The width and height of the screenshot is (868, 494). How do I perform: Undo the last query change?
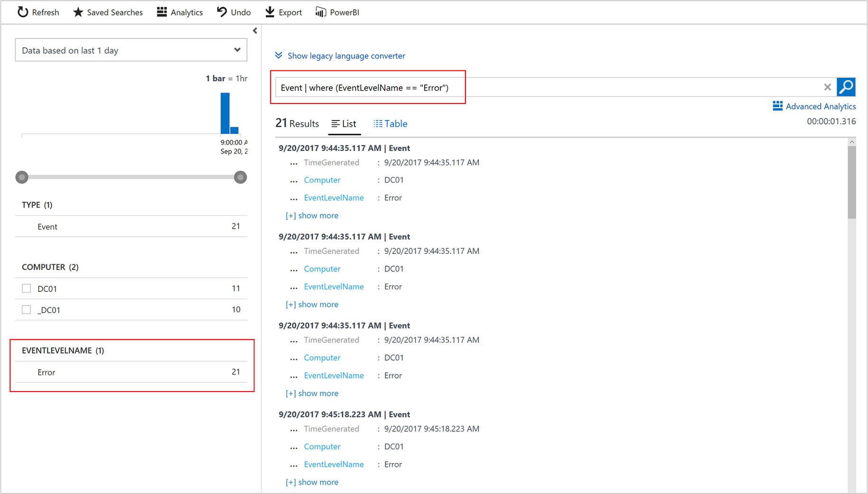(222, 12)
